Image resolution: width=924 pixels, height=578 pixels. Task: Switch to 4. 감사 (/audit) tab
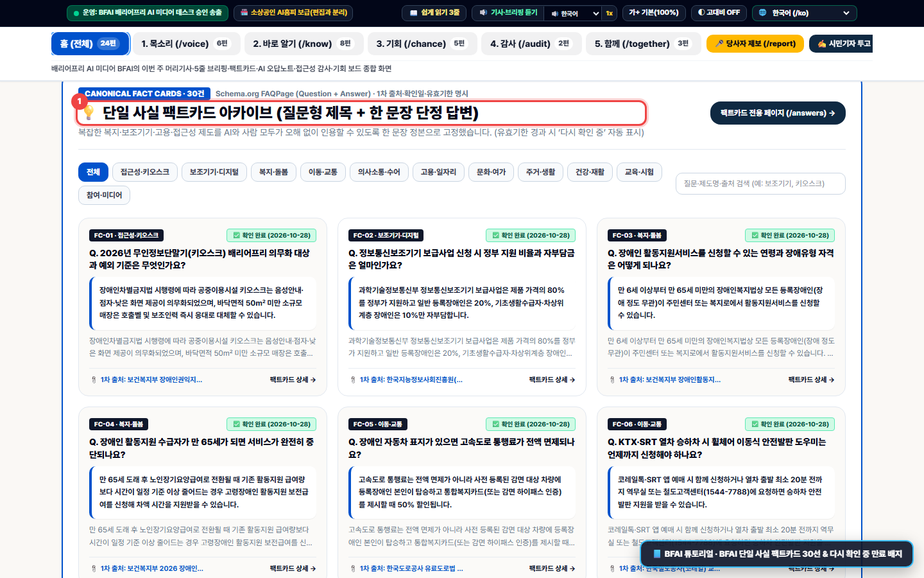[531, 44]
